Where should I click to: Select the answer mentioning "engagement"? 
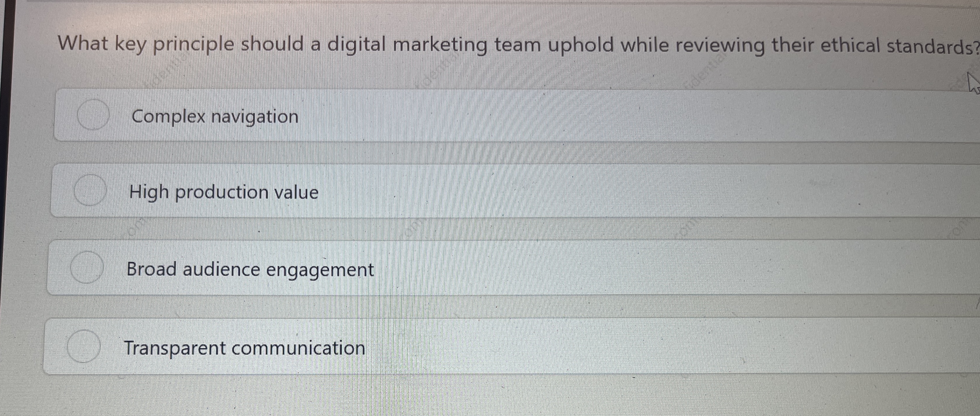[250, 270]
